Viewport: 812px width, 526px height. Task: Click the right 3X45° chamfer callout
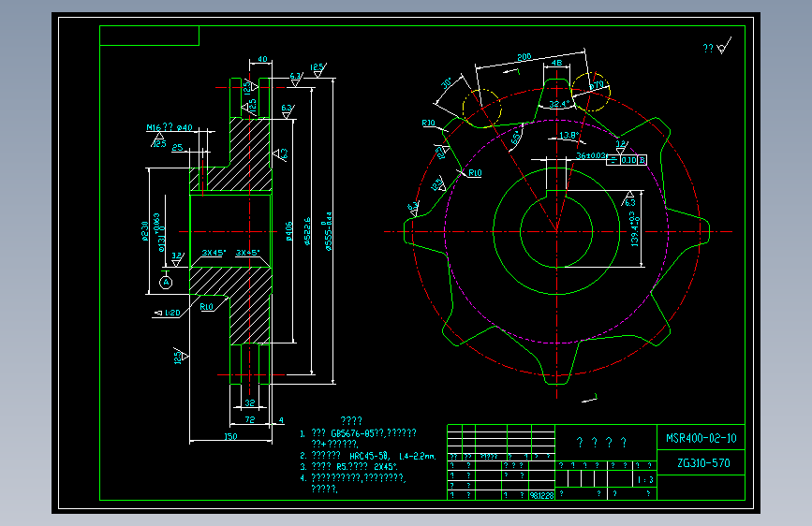pos(247,253)
